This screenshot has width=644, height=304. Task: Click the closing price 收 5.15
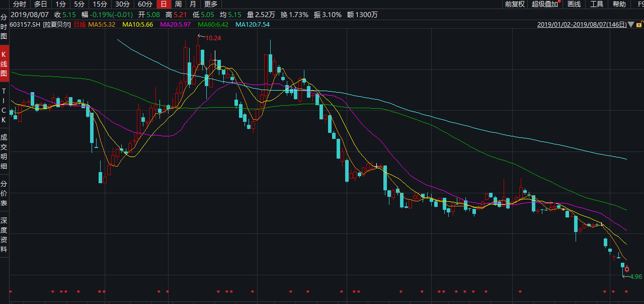[65, 15]
